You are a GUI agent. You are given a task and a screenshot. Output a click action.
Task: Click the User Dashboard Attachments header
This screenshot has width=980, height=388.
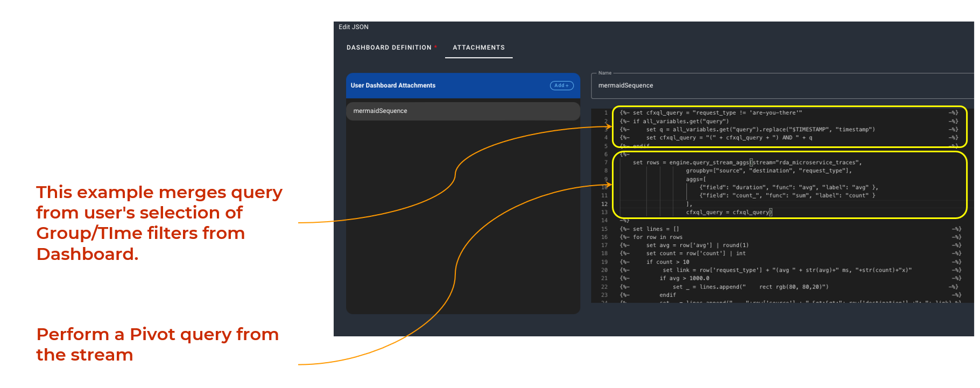[393, 86]
